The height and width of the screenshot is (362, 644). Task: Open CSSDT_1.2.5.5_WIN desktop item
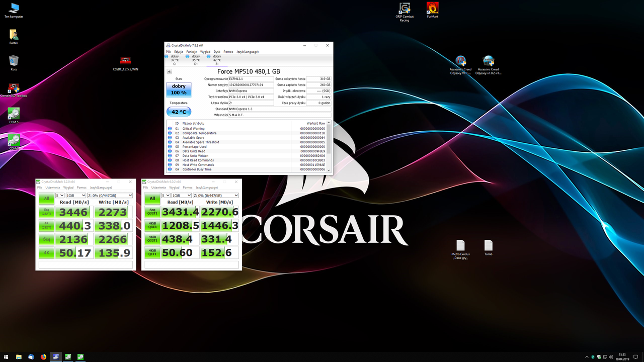(126, 63)
